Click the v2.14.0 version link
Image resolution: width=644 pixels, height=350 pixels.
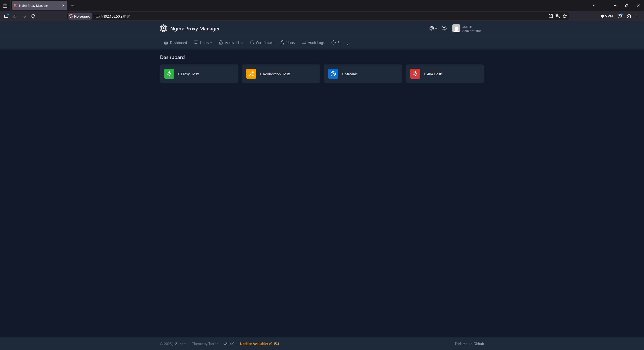tap(229, 344)
